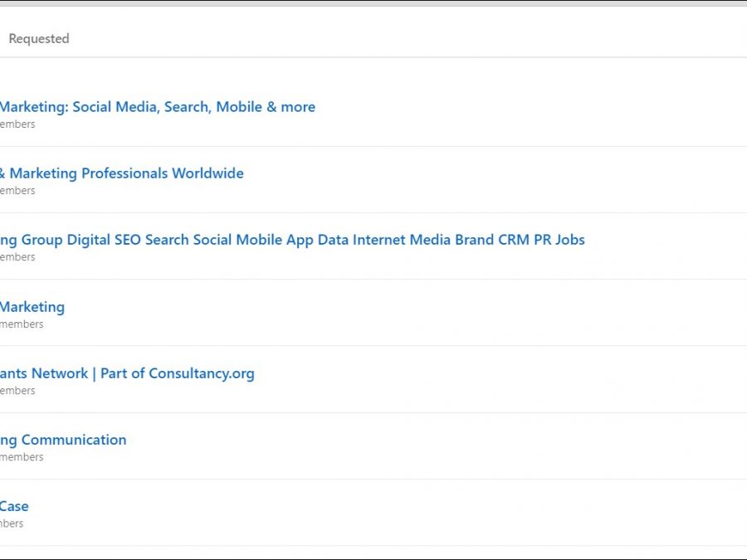Click member count under 'Social Media, Search, Mobile & more'

point(17,124)
